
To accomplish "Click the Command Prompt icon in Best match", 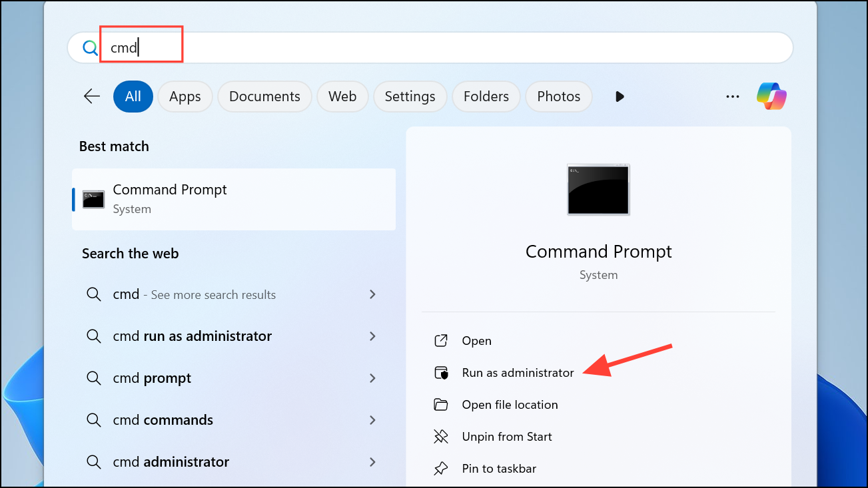I will pyautogui.click(x=93, y=200).
